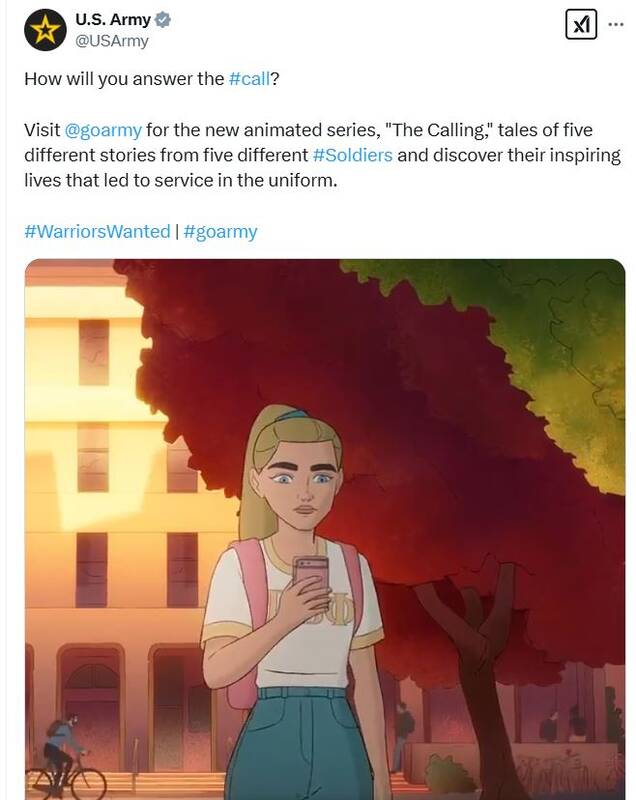Viewport: 636px width, 800px height.
Task: Open the @USArmy handle link
Action: 112,40
